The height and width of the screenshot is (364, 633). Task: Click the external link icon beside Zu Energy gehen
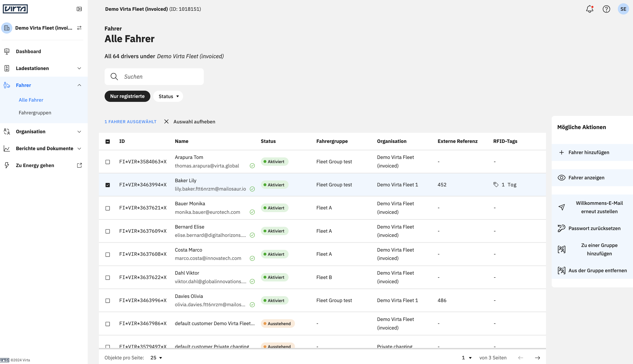pyautogui.click(x=79, y=165)
